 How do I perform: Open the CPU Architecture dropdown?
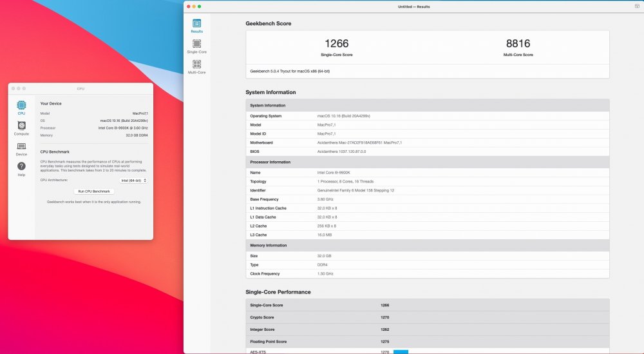133,181
